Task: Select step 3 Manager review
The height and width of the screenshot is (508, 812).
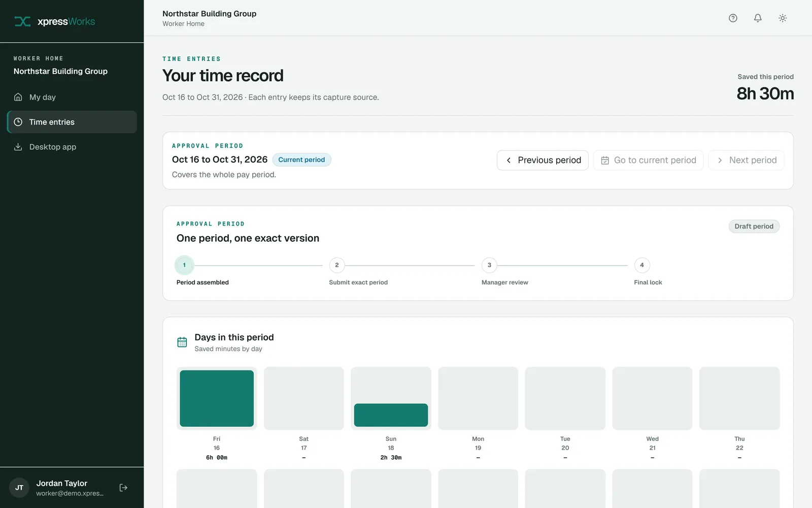Action: tap(489, 265)
